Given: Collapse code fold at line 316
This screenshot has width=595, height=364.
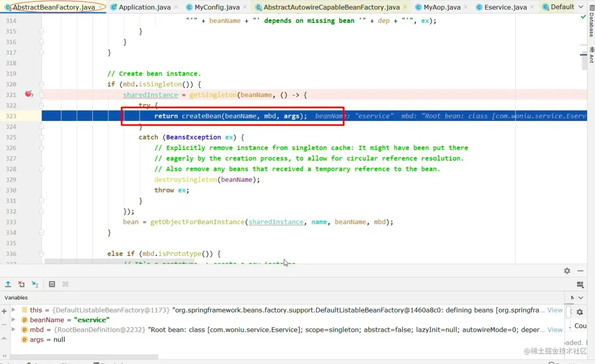Looking at the screenshot, I should click(x=42, y=42).
